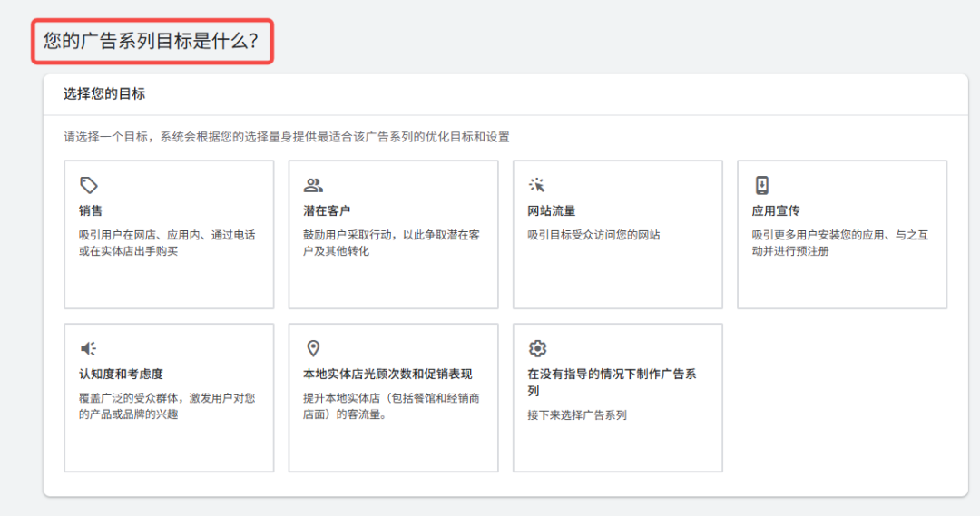
Task: Click the 选择您的目标 section header
Action: coord(104,93)
